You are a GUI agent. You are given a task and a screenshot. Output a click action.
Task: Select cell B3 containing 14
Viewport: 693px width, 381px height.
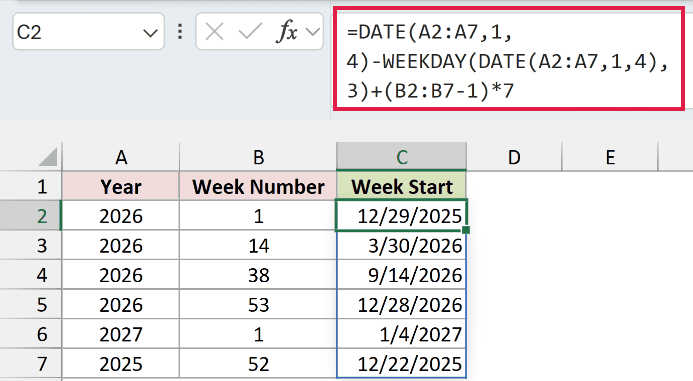point(258,245)
